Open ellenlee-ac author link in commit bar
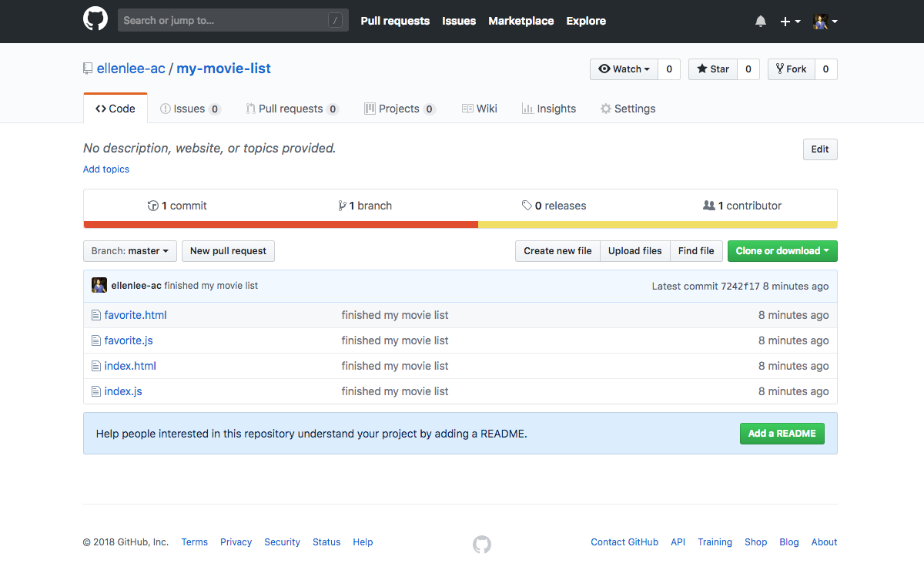 pyautogui.click(x=136, y=286)
